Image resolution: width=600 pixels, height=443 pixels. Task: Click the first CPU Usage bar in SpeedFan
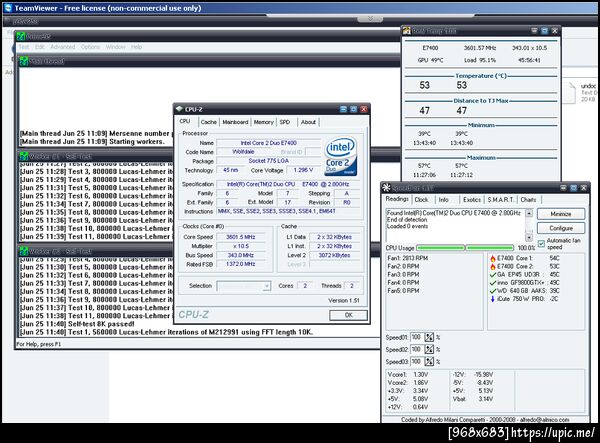pos(440,248)
